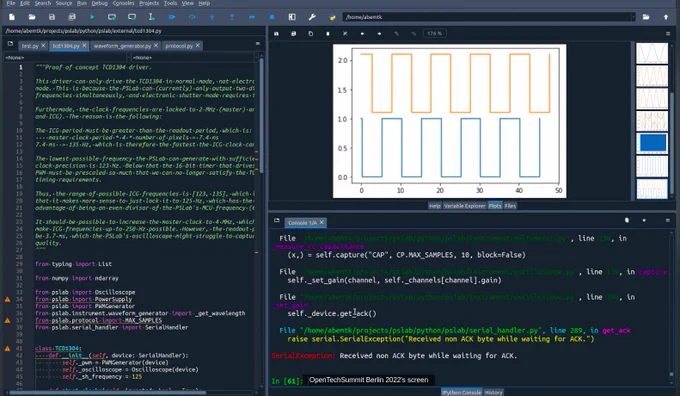Open Preferences via the wrench icon
Image resolution: width=680 pixels, height=396 pixels.
(312, 17)
